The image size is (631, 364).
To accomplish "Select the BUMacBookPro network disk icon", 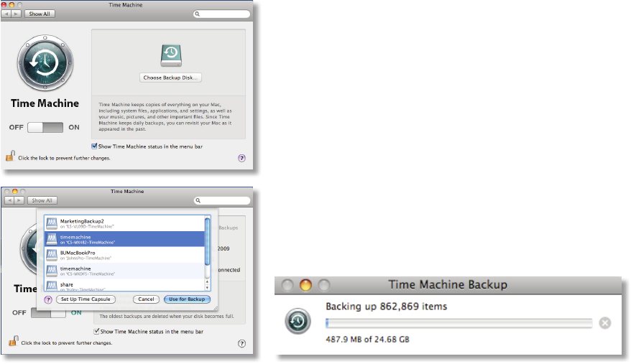I will 52,255.
